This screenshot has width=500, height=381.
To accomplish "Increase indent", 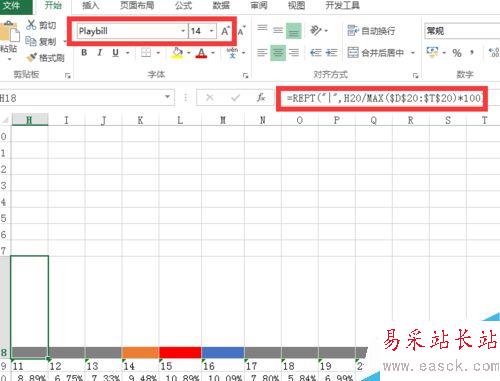I will point(331,53).
